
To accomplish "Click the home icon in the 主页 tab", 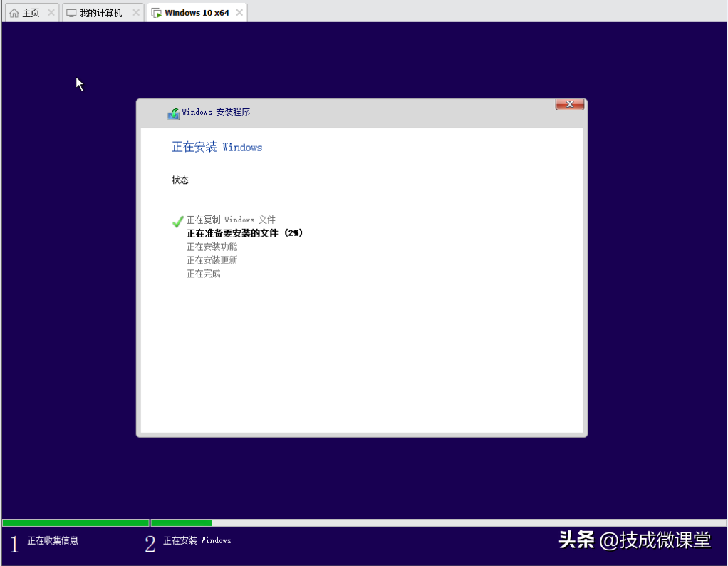I will tap(14, 13).
